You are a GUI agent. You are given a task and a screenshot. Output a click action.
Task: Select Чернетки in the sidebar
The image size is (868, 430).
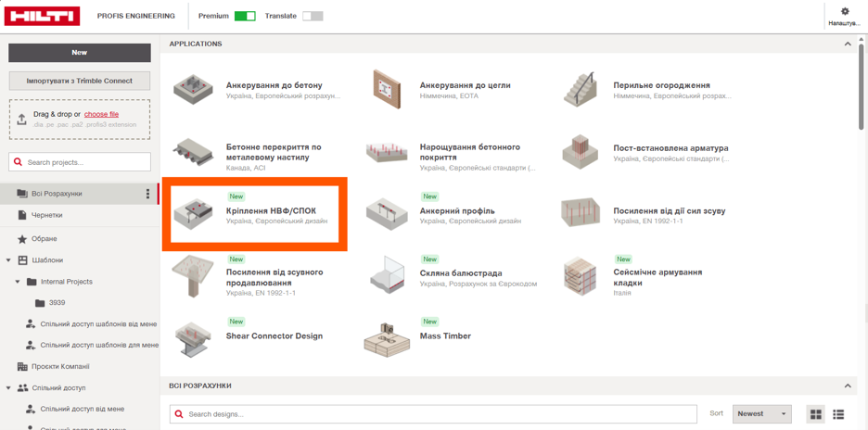(x=47, y=215)
